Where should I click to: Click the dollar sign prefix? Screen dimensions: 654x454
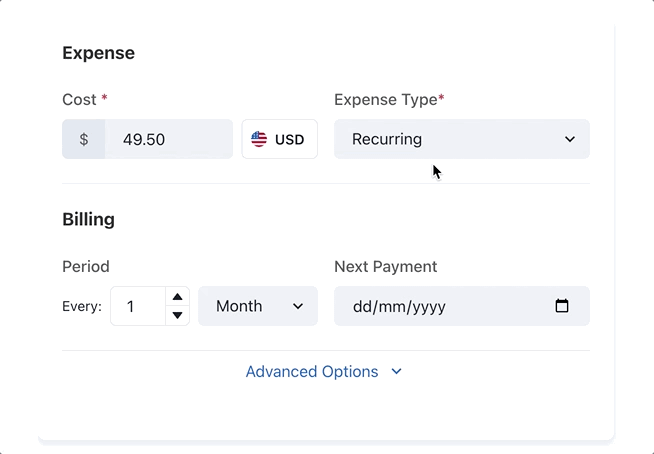click(84, 139)
